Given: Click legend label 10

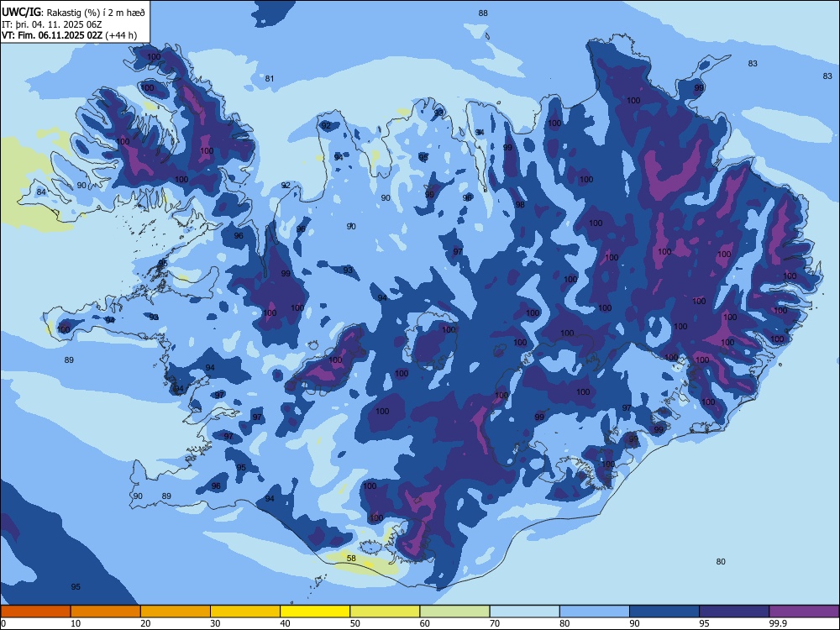Looking at the screenshot, I should (76, 623).
